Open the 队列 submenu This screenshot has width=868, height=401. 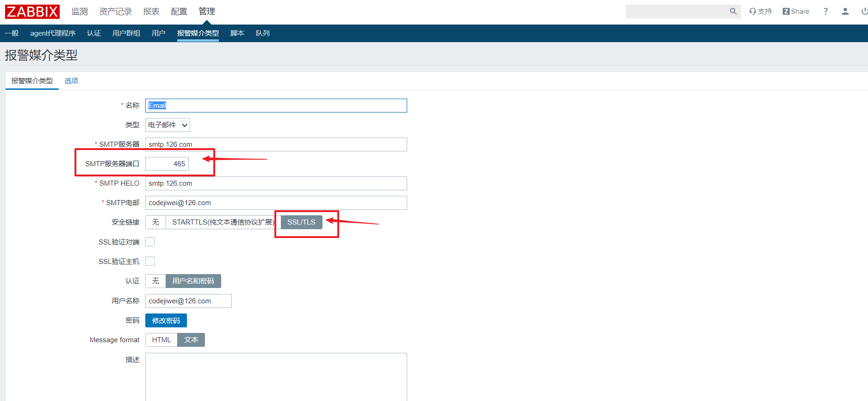[x=263, y=33]
